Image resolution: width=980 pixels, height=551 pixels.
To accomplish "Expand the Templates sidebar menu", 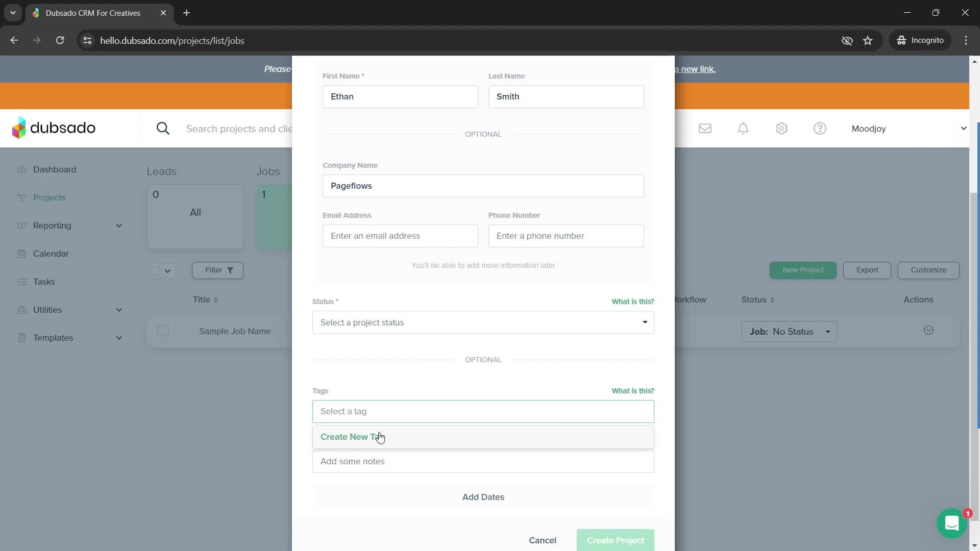I will (118, 338).
